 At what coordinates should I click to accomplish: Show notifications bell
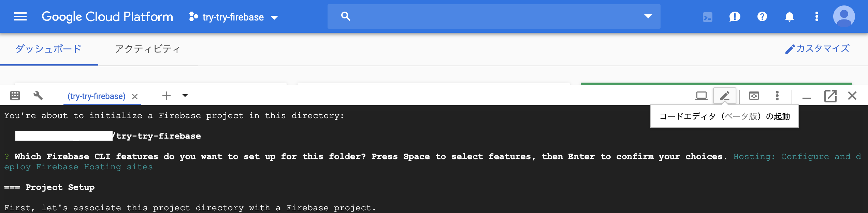[x=789, y=16]
